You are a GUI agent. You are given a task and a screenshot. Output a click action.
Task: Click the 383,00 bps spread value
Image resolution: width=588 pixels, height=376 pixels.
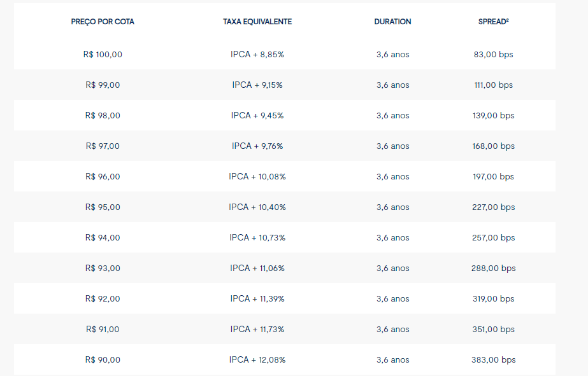point(494,359)
